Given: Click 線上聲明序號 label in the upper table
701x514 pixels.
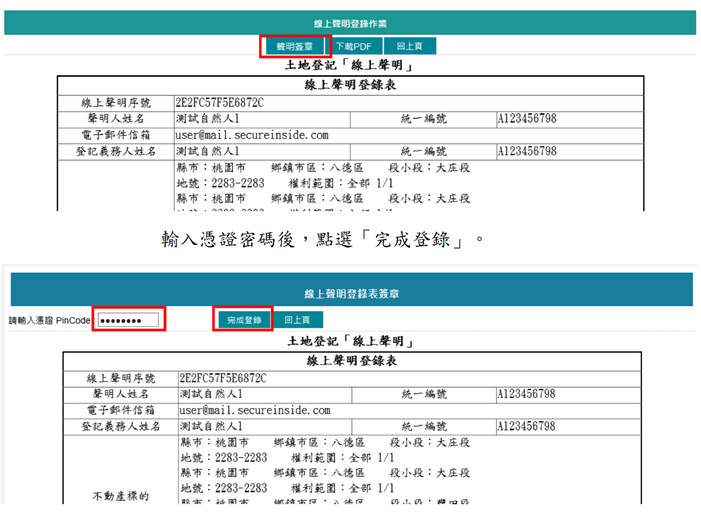Looking at the screenshot, I should point(120,102).
